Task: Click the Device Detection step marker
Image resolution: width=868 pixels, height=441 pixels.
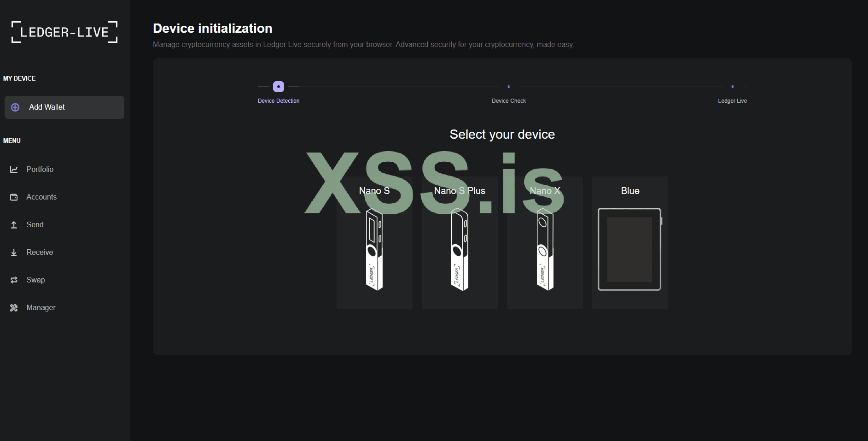Action: (279, 87)
